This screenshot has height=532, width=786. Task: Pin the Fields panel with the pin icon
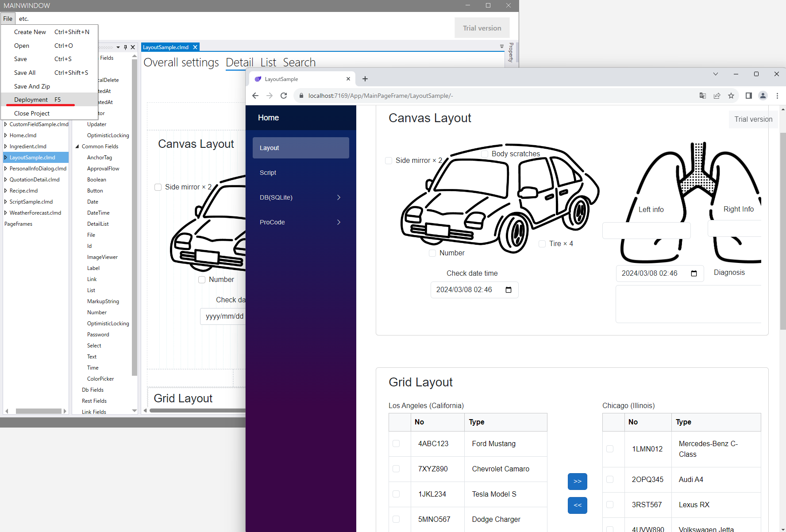point(125,47)
